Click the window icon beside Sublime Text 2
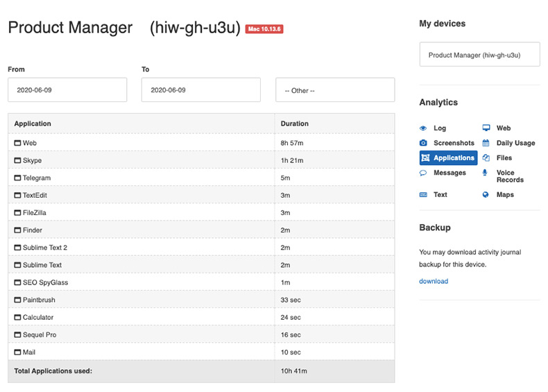 17,248
